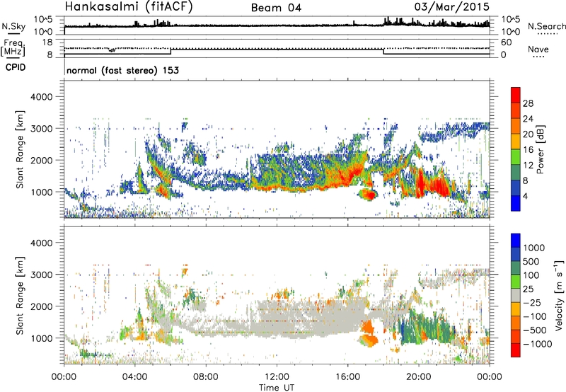Click the N.Sky label

click(x=13, y=26)
